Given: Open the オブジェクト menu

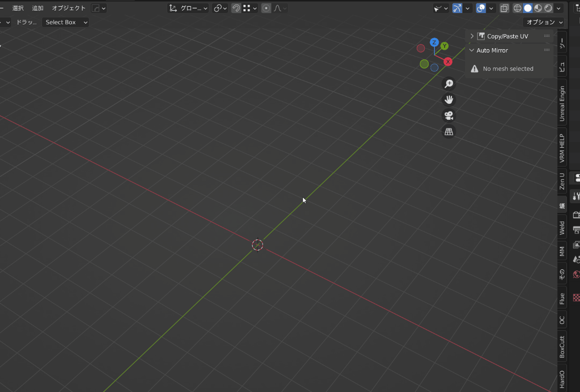Looking at the screenshot, I should [69, 8].
